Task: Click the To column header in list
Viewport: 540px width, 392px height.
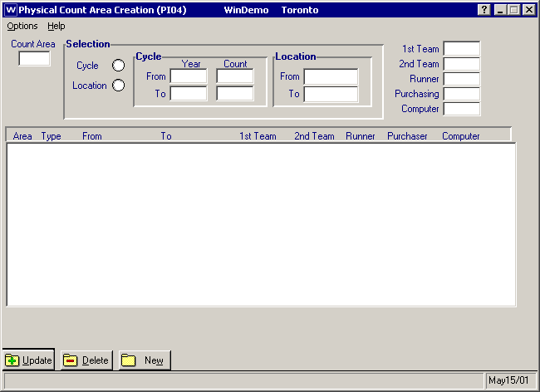Action: pos(166,136)
